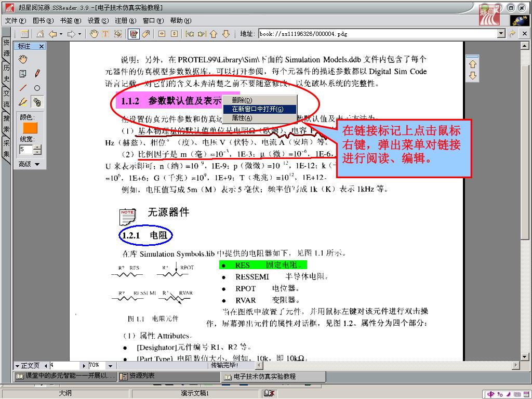Viewport: 532px width, 399px height.
Task: Click floating page-up arrow on right
Action: (473, 64)
